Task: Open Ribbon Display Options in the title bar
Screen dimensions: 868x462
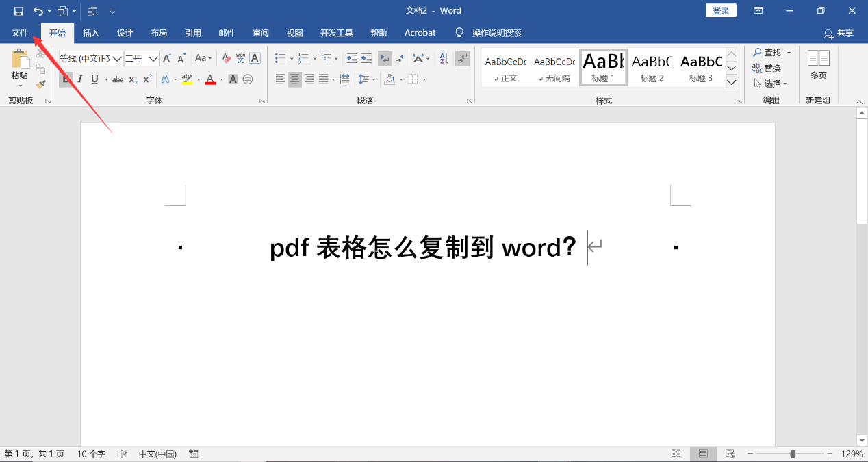Action: tap(758, 11)
